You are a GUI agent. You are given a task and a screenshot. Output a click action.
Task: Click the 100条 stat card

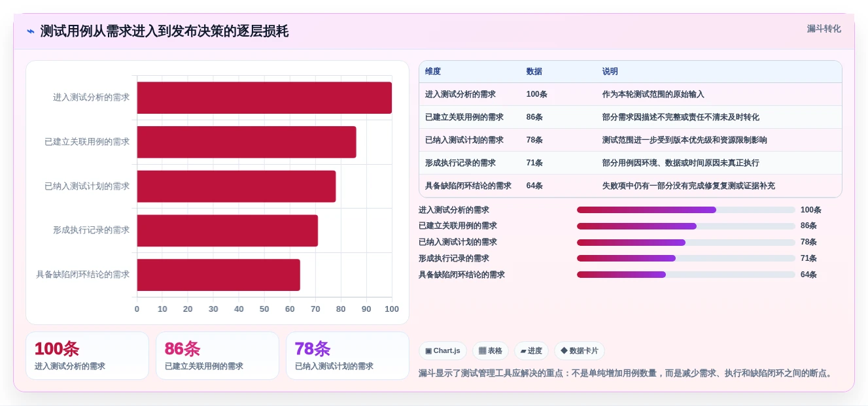[87, 356]
